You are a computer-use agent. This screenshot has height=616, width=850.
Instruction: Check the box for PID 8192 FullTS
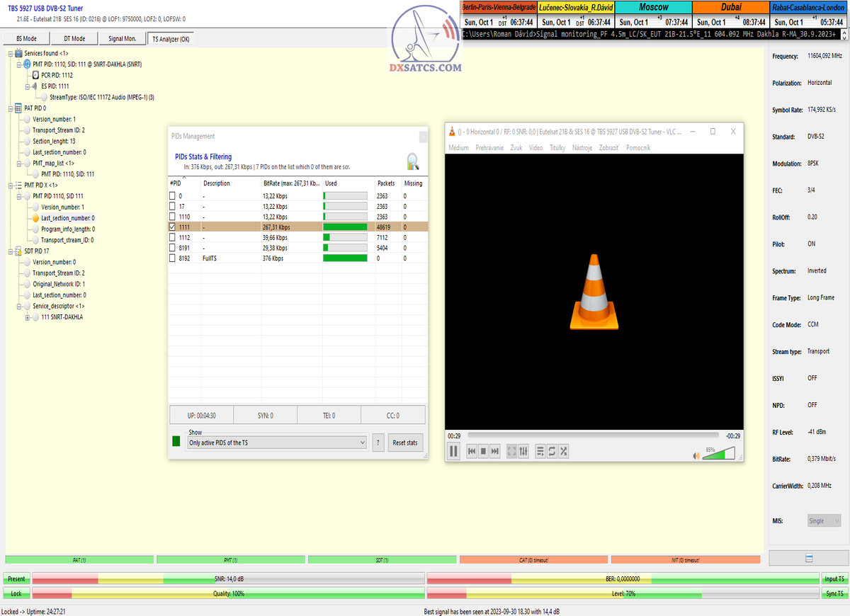point(172,259)
